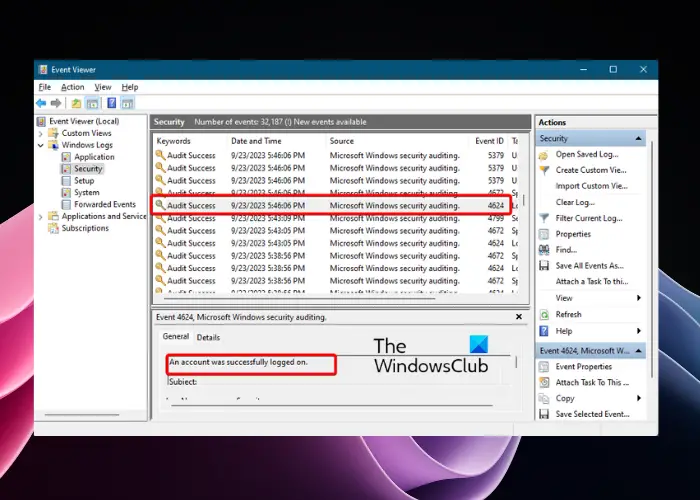Click the Save All Events floppy icon
The width and height of the screenshot is (700, 500).
(x=544, y=266)
